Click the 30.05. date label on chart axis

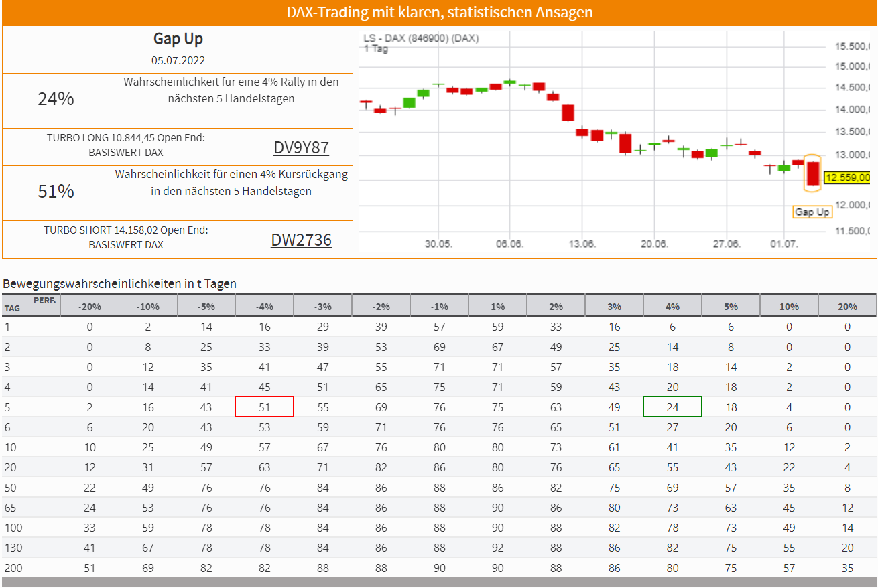point(438,244)
